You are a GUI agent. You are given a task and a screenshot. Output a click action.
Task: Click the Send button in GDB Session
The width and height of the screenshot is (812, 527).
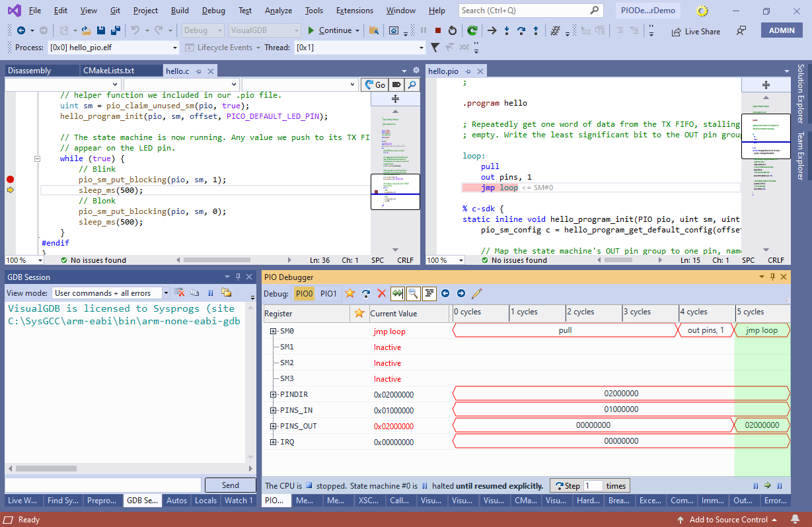230,485
